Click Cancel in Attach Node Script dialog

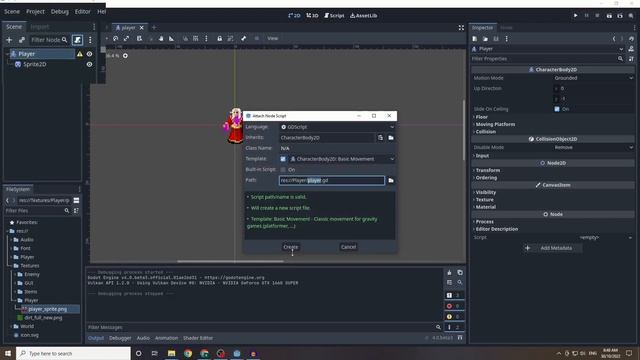coord(348,247)
